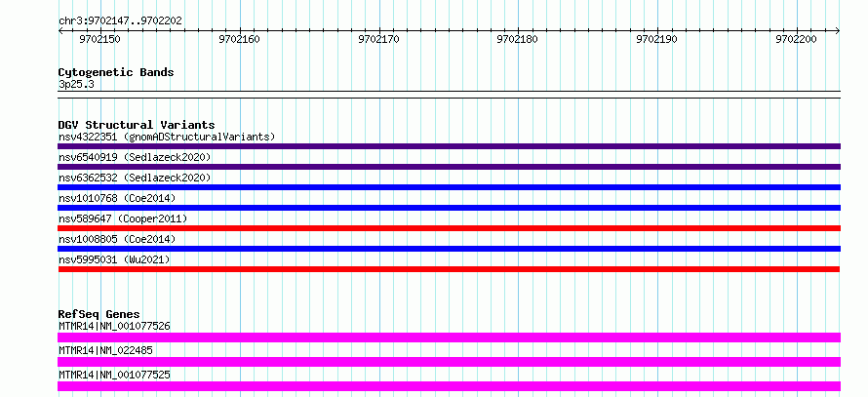Click the magenta bar for MTMR14|NM_022485
The width and height of the screenshot is (868, 397).
[449, 362]
